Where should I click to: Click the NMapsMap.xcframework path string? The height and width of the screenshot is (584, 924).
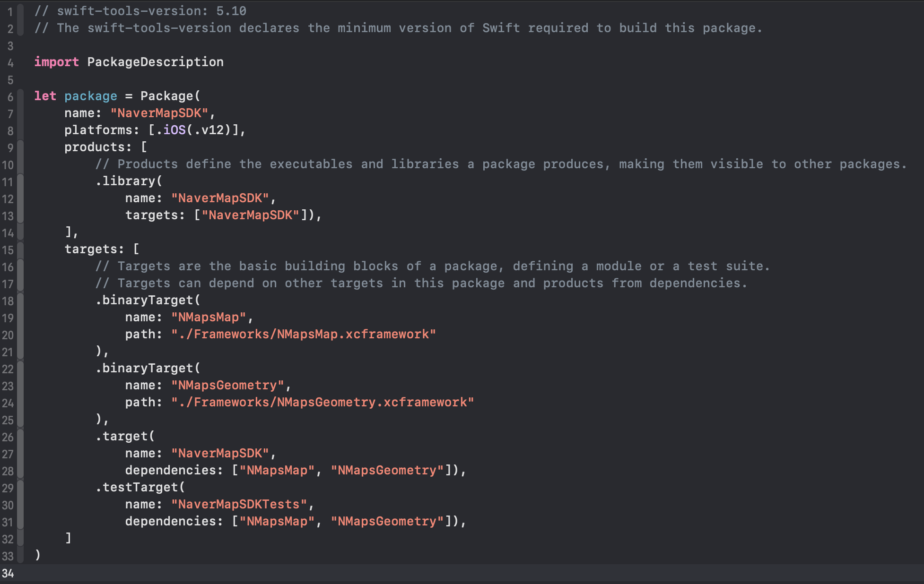pos(303,334)
